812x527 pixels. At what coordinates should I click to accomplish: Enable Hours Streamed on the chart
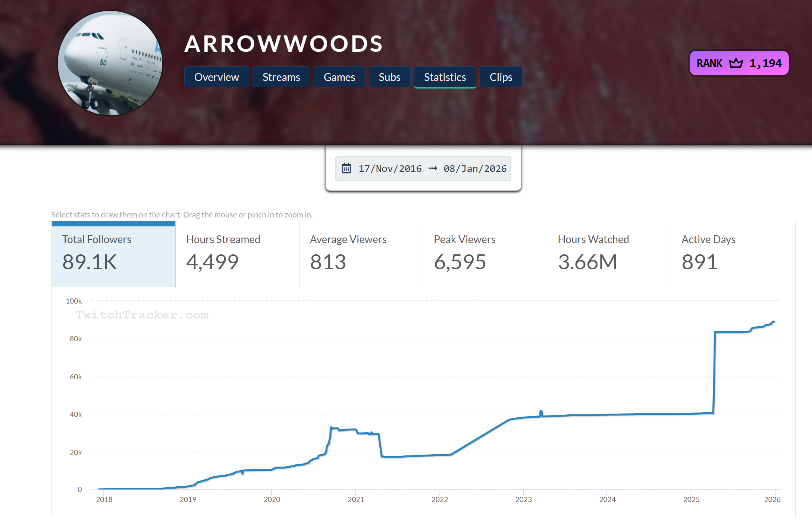pyautogui.click(x=237, y=254)
